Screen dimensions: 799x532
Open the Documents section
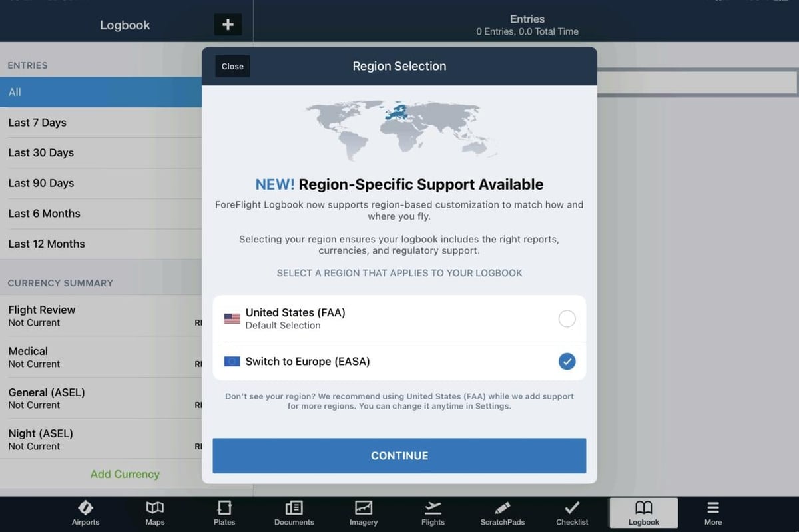pos(294,512)
